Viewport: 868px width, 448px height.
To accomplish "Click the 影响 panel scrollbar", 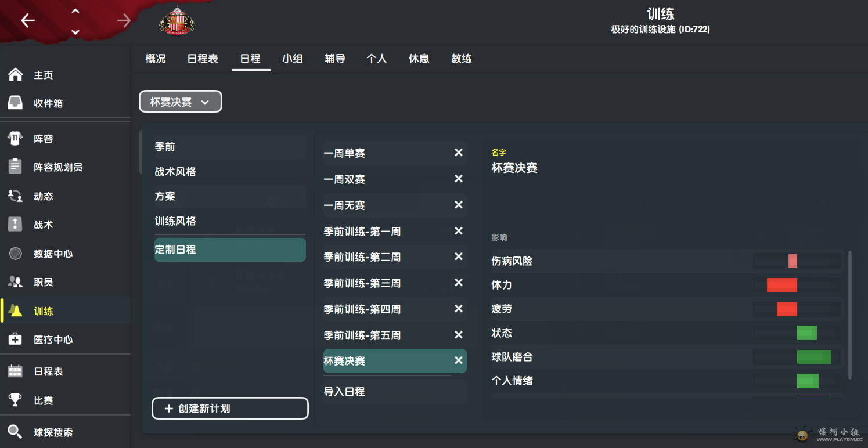I will (x=850, y=315).
